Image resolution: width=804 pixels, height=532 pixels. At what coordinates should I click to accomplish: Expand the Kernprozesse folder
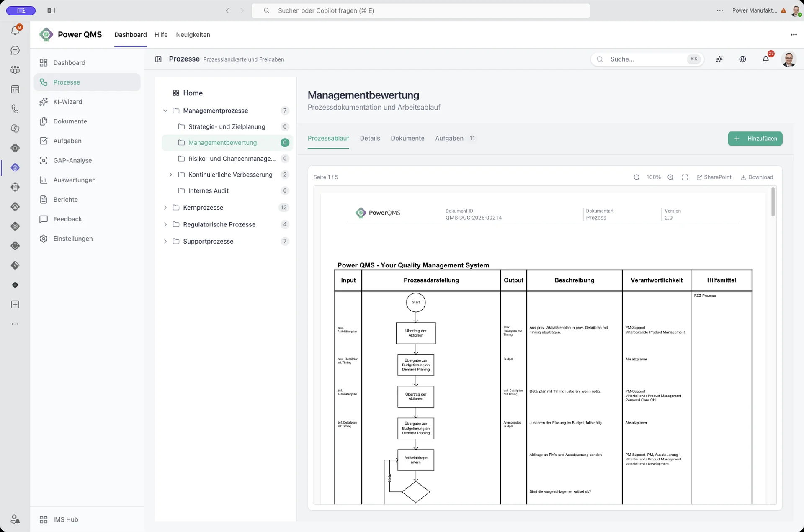pyautogui.click(x=165, y=207)
